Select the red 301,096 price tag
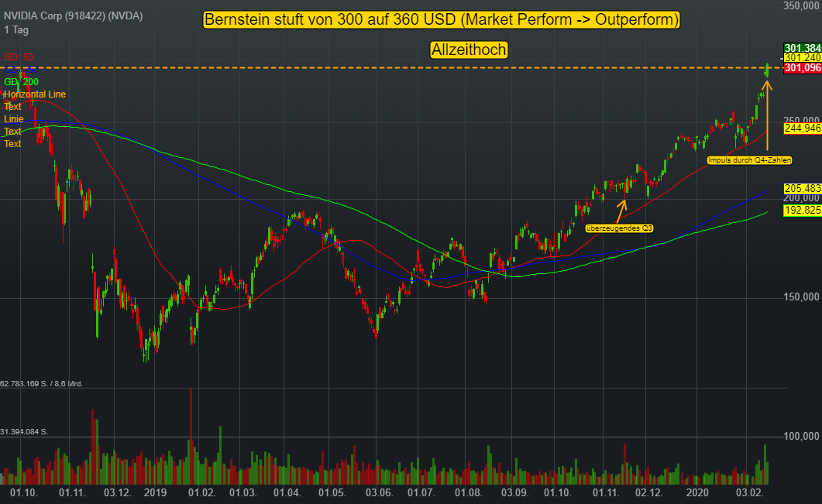 tap(803, 67)
